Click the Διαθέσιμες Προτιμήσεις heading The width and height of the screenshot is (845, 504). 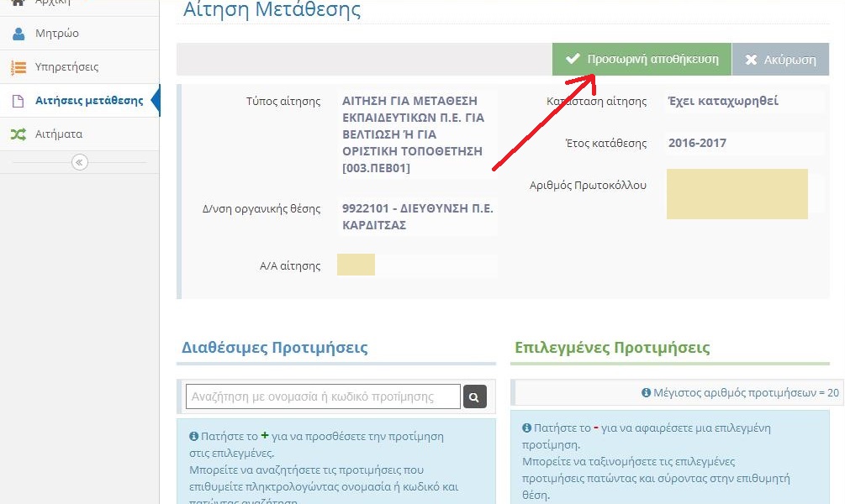(x=274, y=348)
